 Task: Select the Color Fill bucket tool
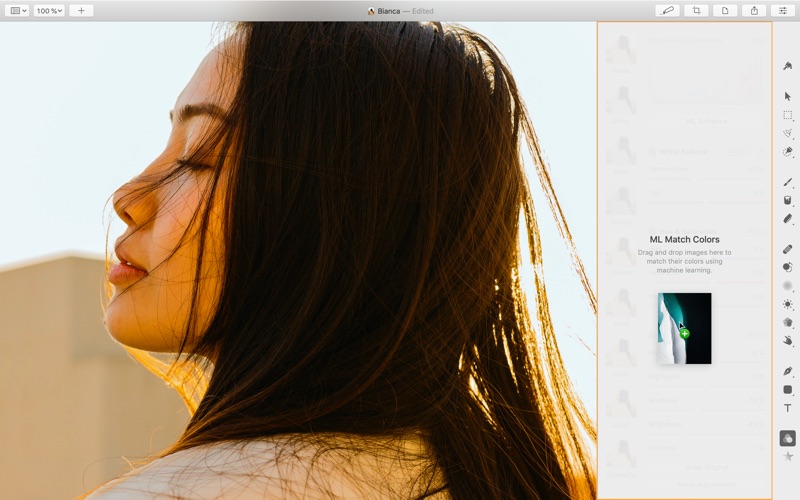[788, 201]
